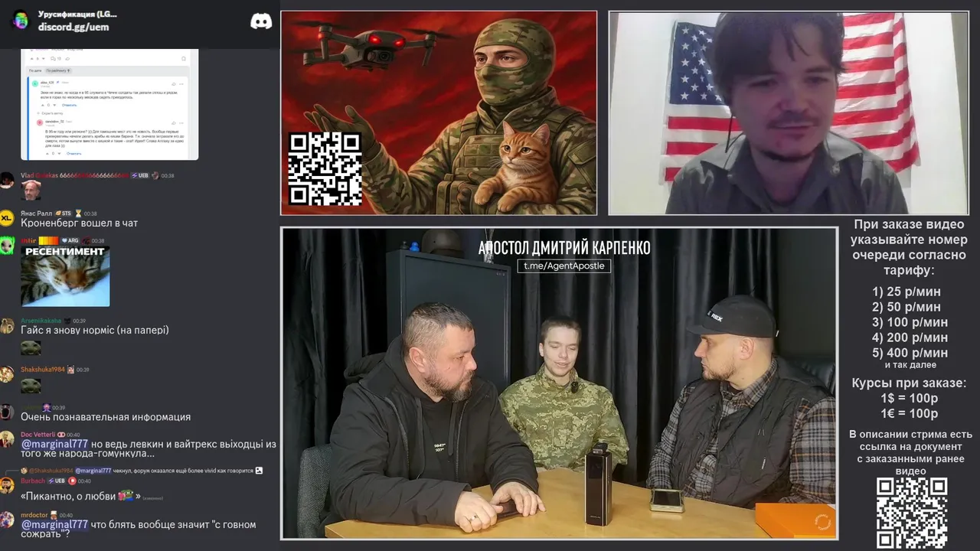Click the t.me/AgentApostle link in the video
The height and width of the screenshot is (551, 980).
point(564,266)
